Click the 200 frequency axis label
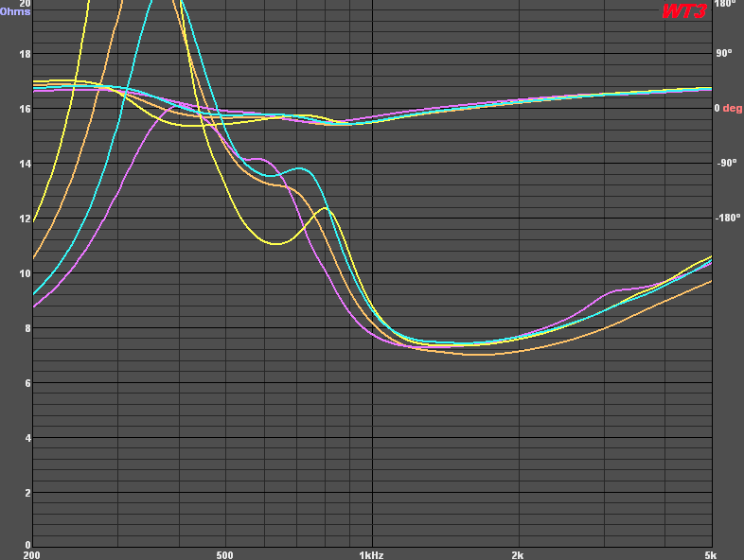This screenshot has height=560, width=744. pyautogui.click(x=32, y=555)
